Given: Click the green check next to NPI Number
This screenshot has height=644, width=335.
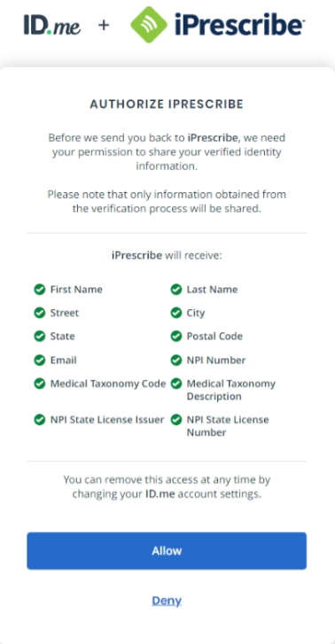Looking at the screenshot, I should tap(176, 361).
